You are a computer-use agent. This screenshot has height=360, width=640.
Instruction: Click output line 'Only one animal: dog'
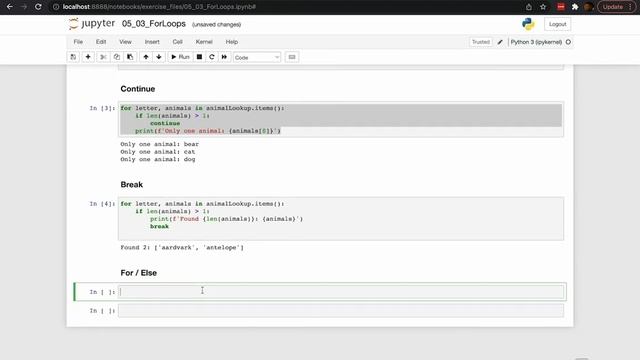click(158, 159)
